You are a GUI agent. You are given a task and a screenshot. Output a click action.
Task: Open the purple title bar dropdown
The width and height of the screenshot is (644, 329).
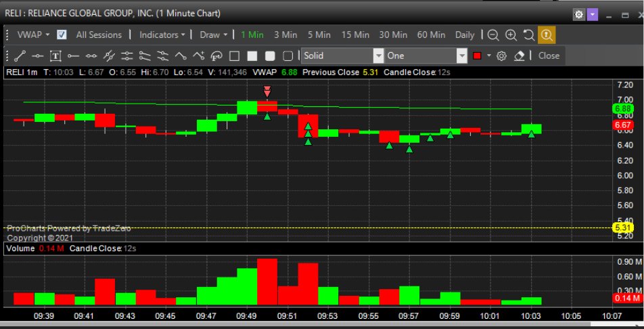pyautogui.click(x=593, y=15)
